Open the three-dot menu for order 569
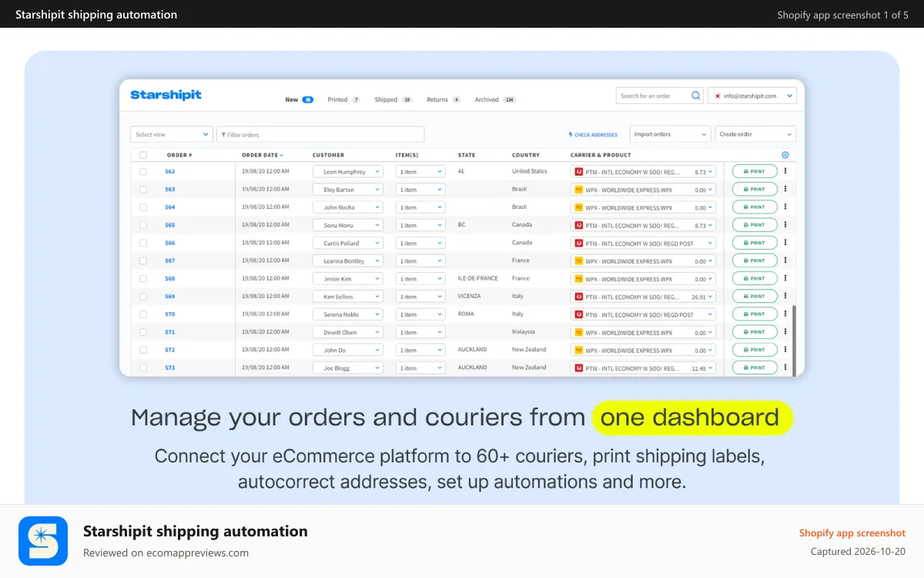The image size is (924, 578). [x=785, y=296]
